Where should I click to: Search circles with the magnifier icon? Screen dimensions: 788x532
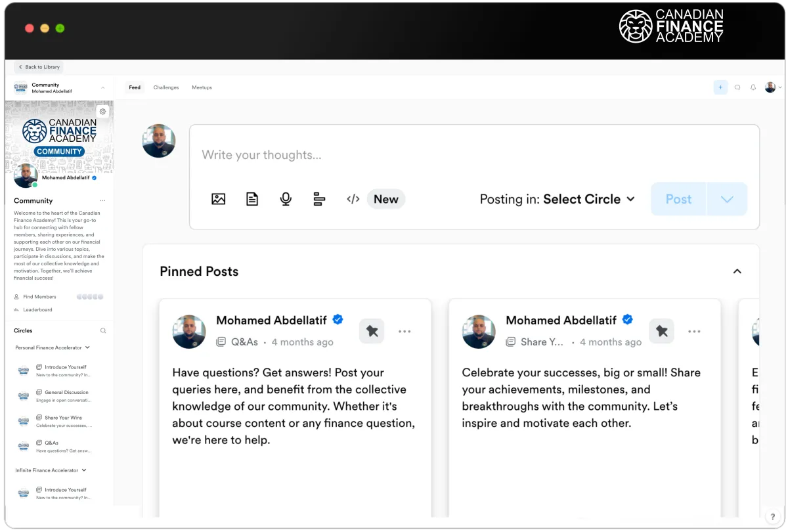[x=103, y=331]
